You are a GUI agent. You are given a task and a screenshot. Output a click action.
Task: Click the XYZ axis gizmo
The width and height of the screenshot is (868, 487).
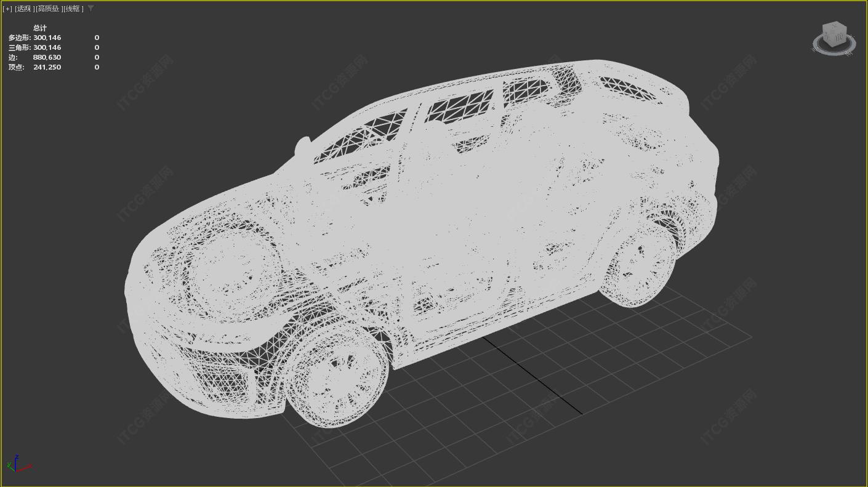[17, 464]
